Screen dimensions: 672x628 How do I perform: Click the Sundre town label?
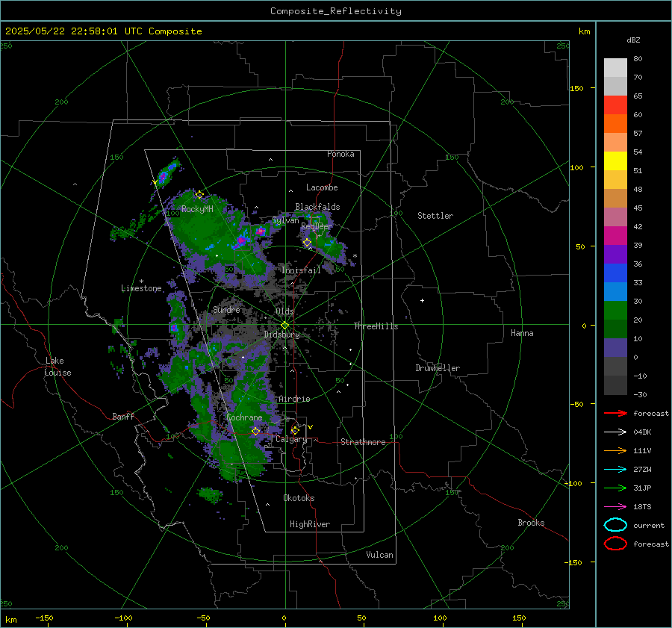coord(226,309)
